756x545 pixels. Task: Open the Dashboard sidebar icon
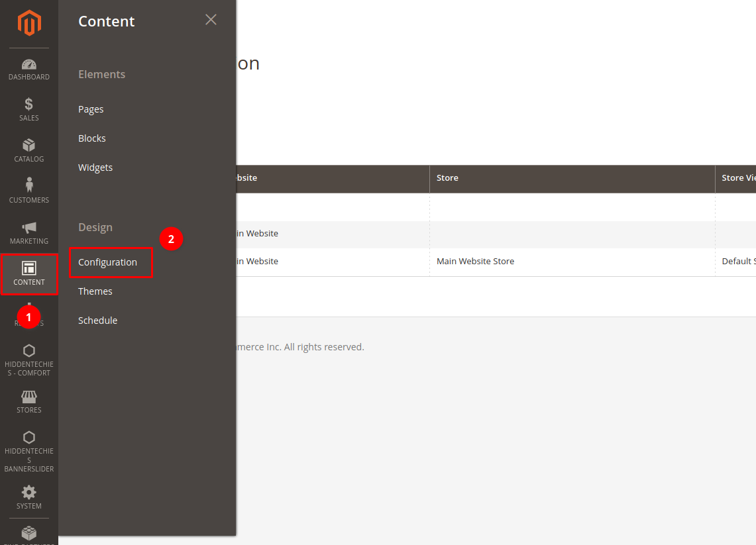tap(29, 64)
